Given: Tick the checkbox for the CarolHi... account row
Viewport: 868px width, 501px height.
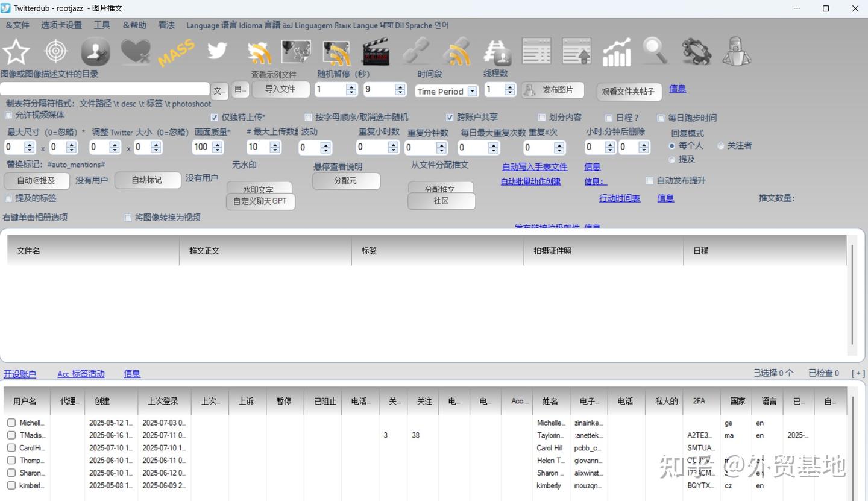Looking at the screenshot, I should point(11,448).
